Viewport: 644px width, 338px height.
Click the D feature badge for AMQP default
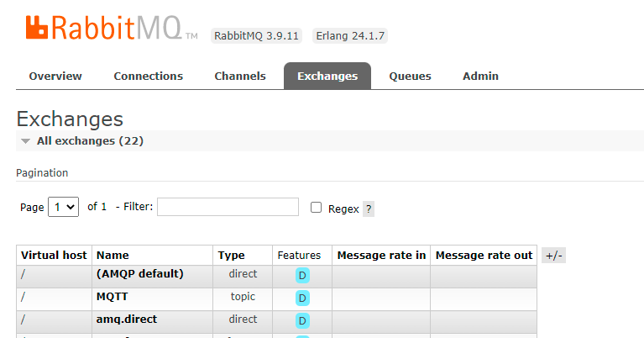tap(302, 276)
